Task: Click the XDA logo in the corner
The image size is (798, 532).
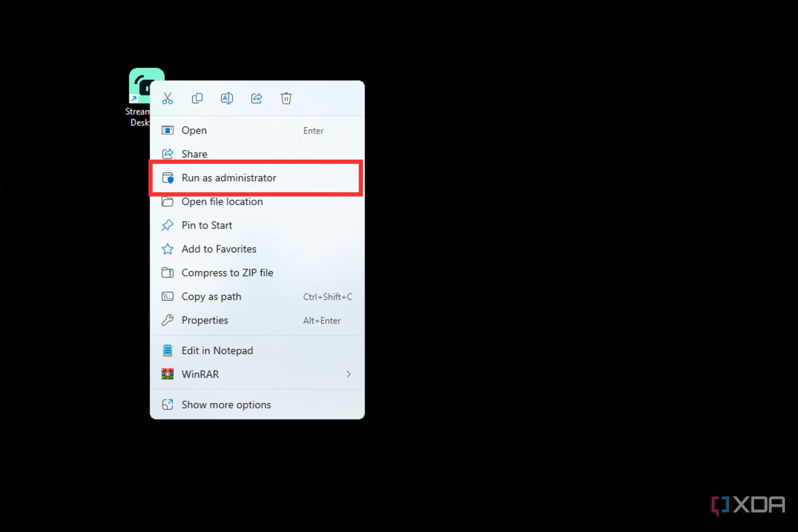Action: pos(749,505)
